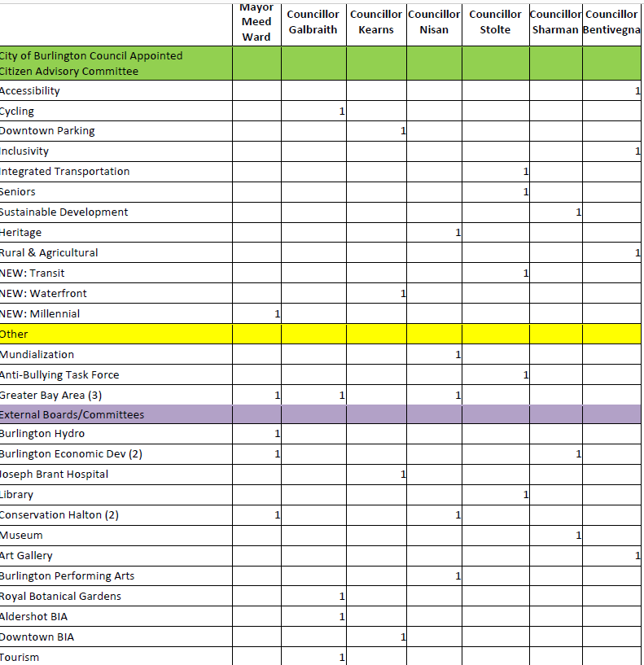The width and height of the screenshot is (644, 665).
Task: Click the Mundialization row label
Action: click(x=37, y=355)
